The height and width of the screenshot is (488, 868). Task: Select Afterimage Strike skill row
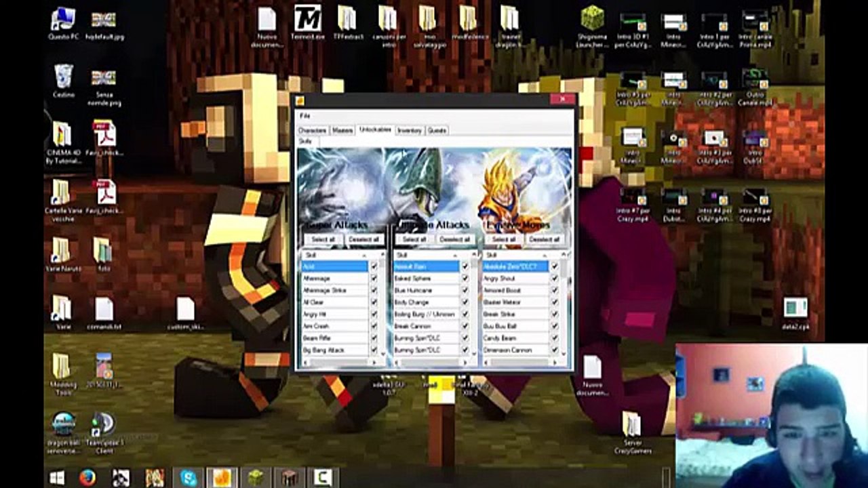[x=335, y=291]
